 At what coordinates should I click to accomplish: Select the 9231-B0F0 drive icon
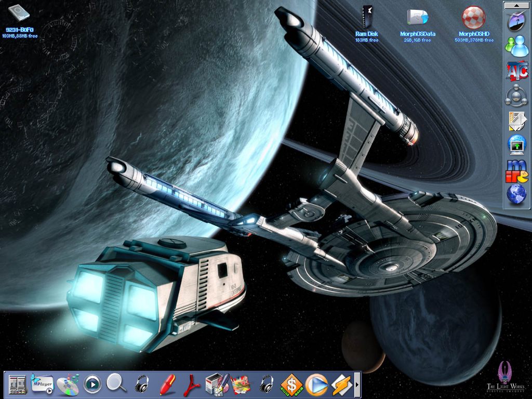pyautogui.click(x=19, y=13)
